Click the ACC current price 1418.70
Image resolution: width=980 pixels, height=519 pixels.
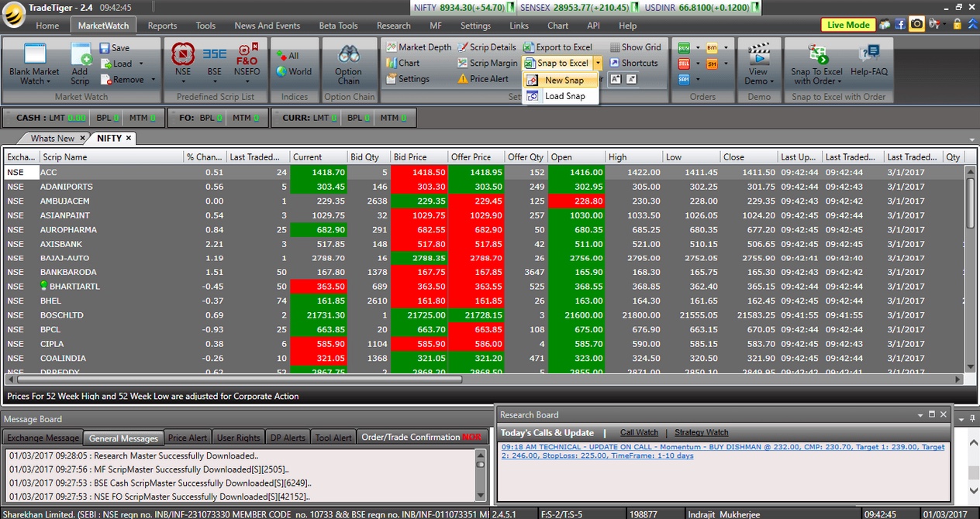pyautogui.click(x=318, y=172)
